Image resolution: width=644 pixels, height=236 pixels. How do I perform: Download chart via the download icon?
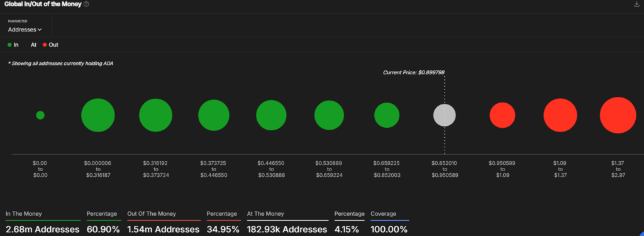coord(636,4)
